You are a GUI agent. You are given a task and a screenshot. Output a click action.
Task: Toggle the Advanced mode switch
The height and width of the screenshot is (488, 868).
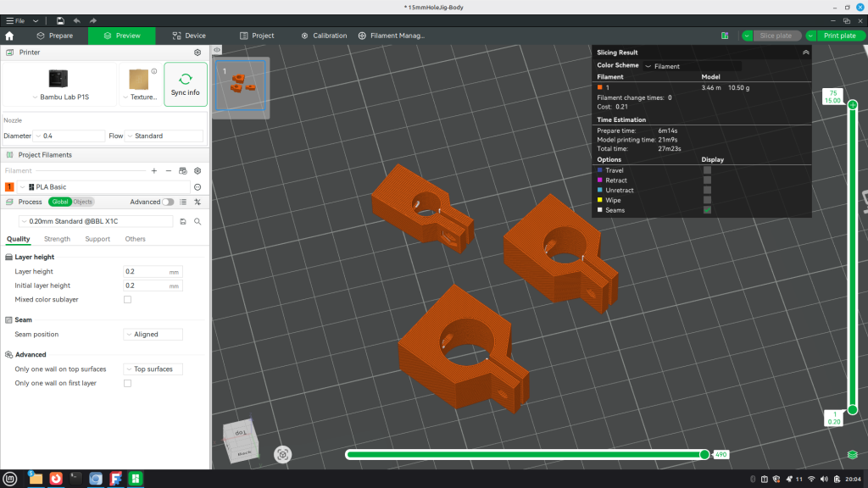(168, 202)
